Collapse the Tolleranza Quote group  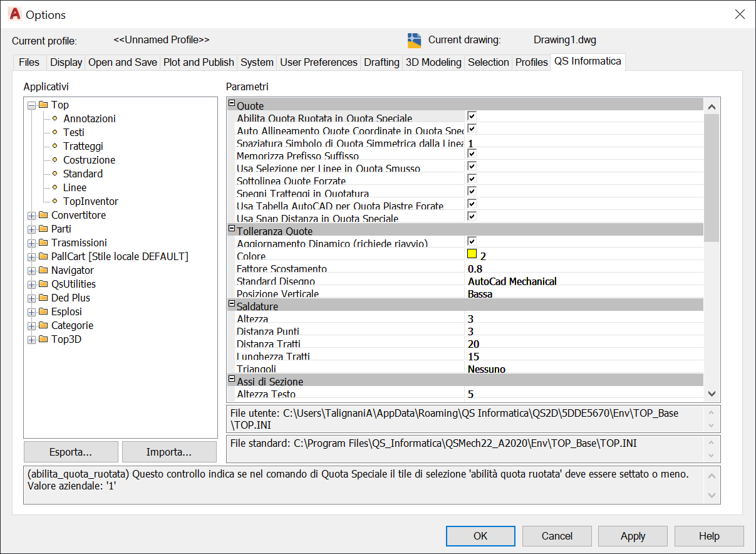tap(231, 229)
